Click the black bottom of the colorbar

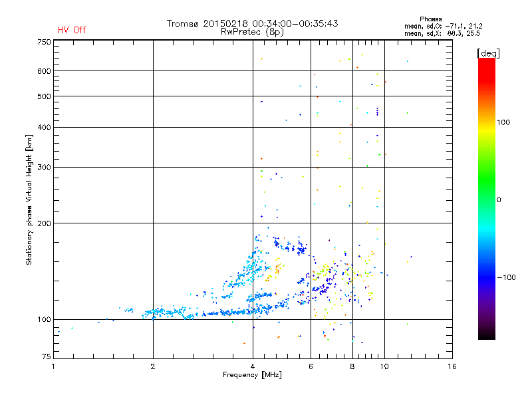pyautogui.click(x=487, y=334)
